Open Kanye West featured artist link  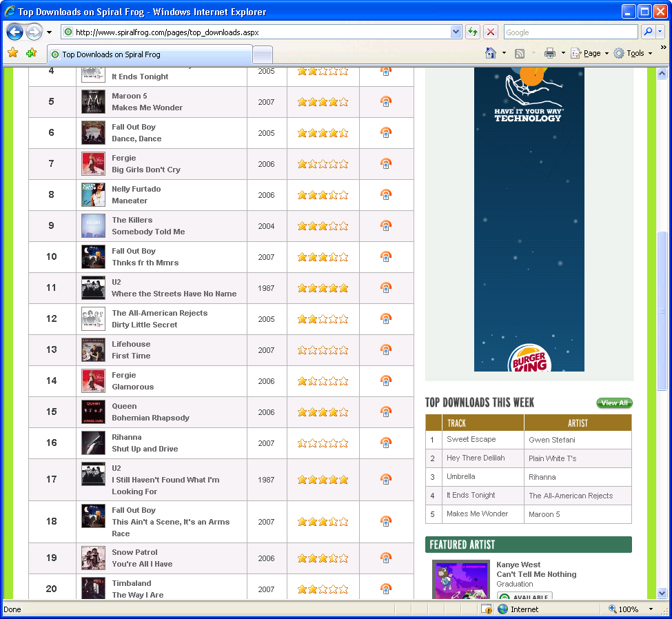pyautogui.click(x=518, y=565)
